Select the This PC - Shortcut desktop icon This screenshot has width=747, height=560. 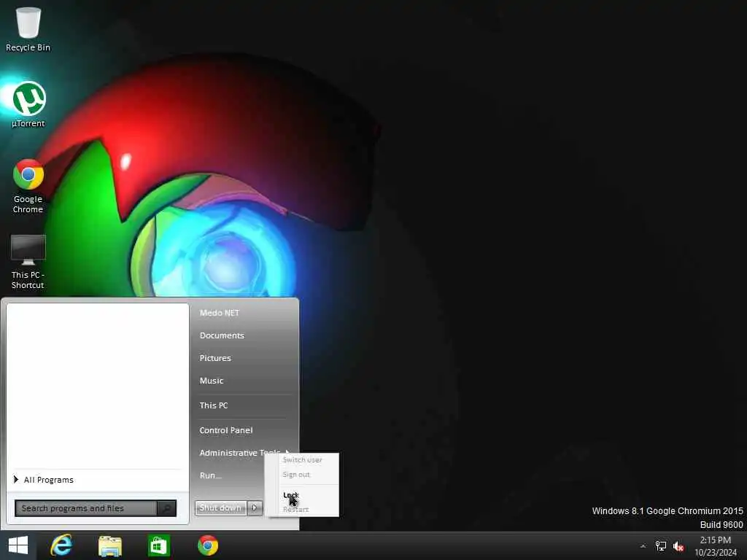click(x=28, y=262)
